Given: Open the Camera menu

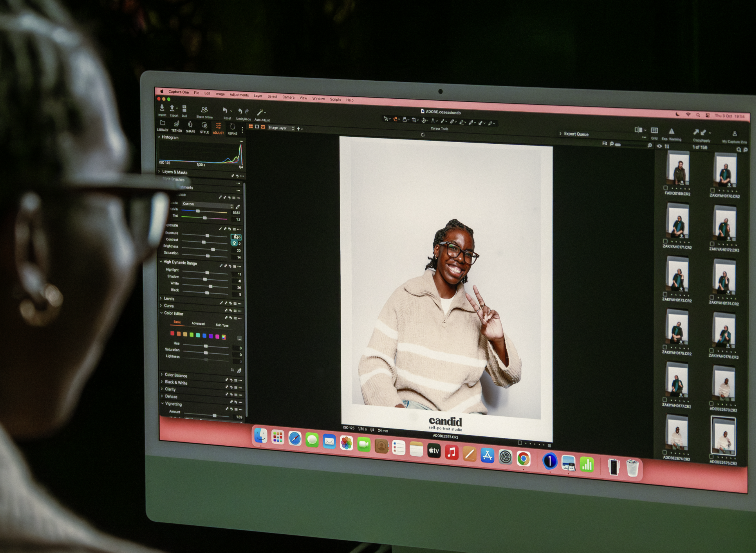Looking at the screenshot, I should click(x=288, y=97).
